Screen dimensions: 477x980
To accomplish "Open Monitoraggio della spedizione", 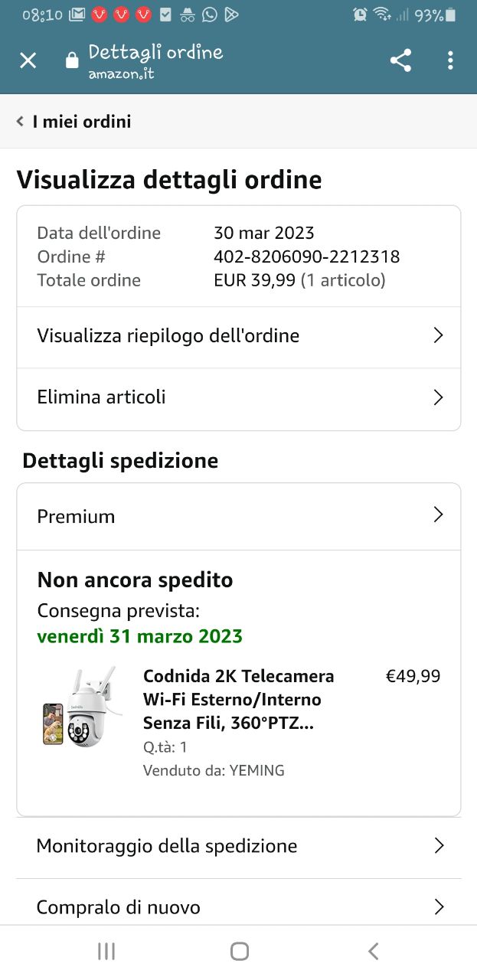I will 239,846.
